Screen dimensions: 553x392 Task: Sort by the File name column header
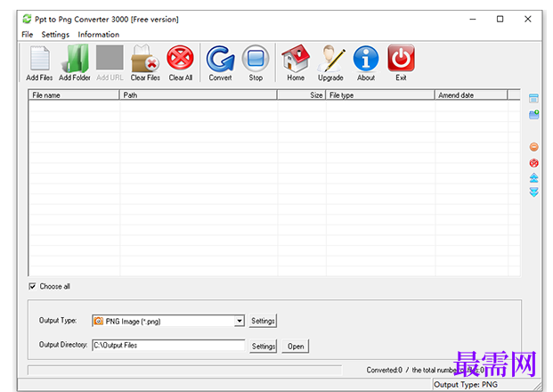click(74, 95)
